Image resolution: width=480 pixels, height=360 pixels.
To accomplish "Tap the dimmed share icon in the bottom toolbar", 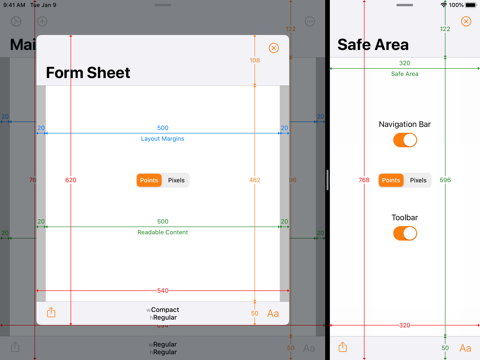I will 15,347.
